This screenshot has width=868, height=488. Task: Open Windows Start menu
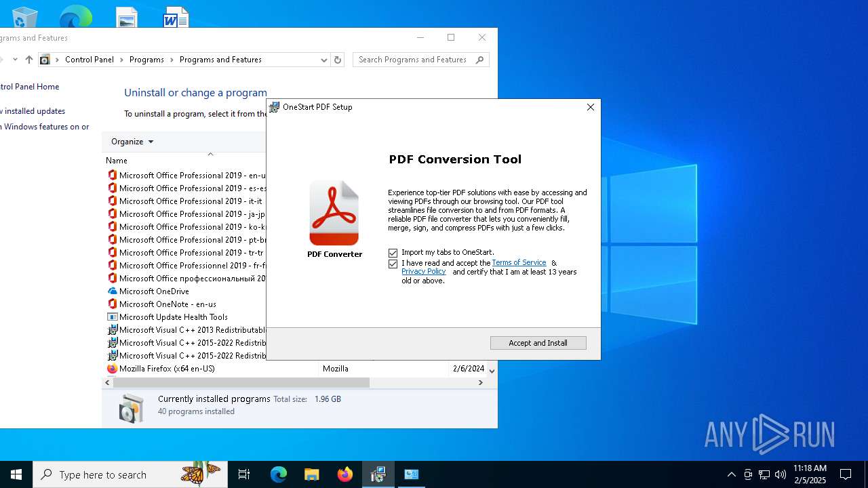pos(16,474)
